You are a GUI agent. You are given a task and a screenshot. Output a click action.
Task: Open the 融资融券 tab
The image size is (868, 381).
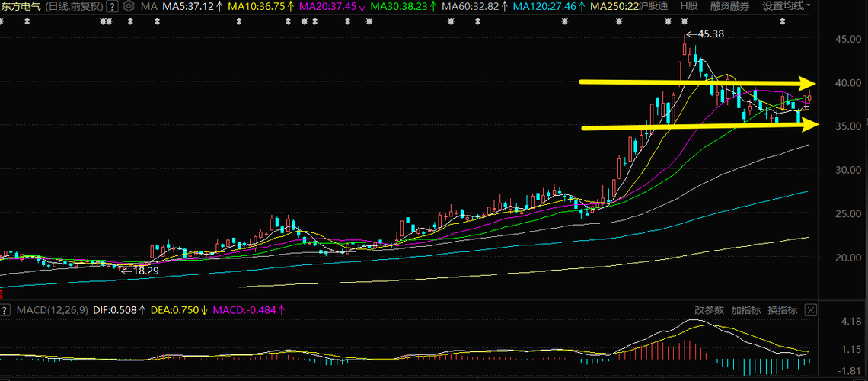tap(729, 7)
